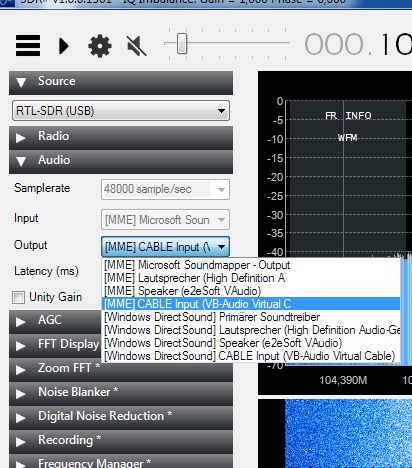This screenshot has height=468, width=412.
Task: Click the FR INFO station label in spectrum
Action: (348, 116)
